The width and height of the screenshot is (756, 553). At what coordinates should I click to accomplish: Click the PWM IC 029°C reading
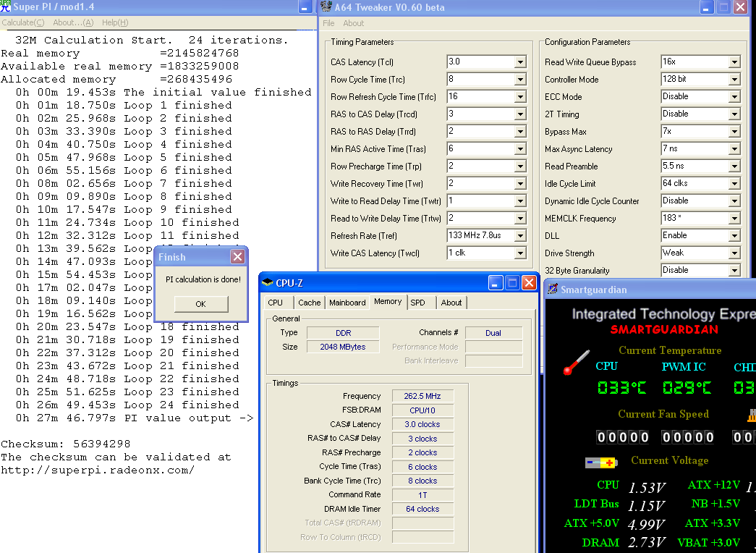coord(687,387)
